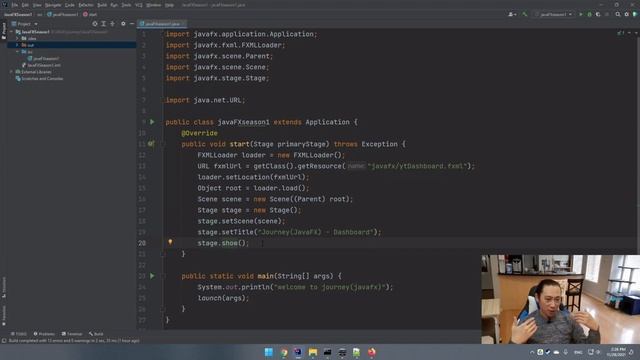The width and height of the screenshot is (640, 360).
Task: Open the View menu
Action: 37,5
